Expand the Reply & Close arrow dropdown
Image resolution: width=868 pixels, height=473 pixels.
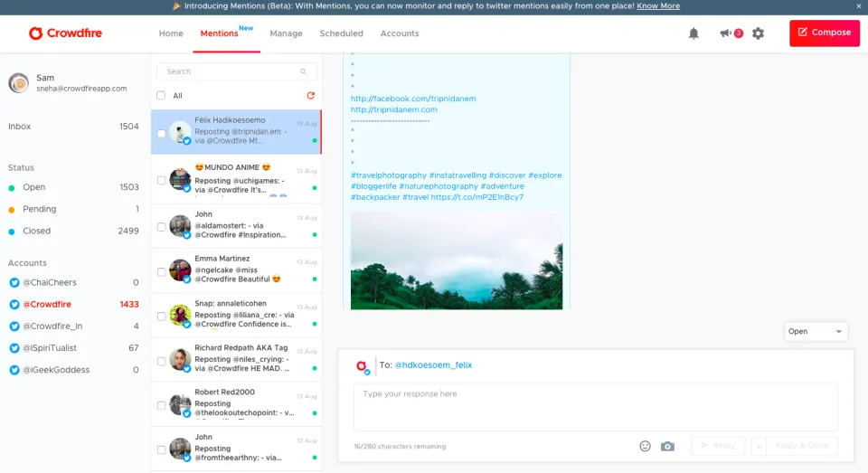click(759, 446)
